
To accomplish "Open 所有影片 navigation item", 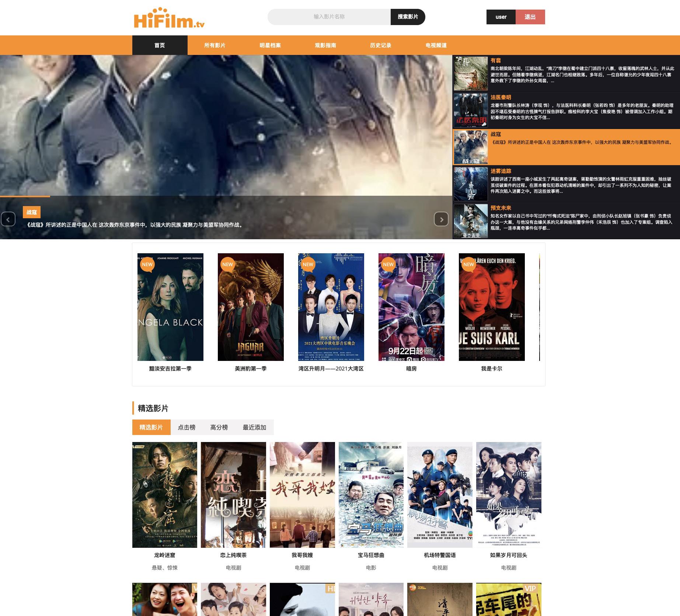I will (215, 45).
